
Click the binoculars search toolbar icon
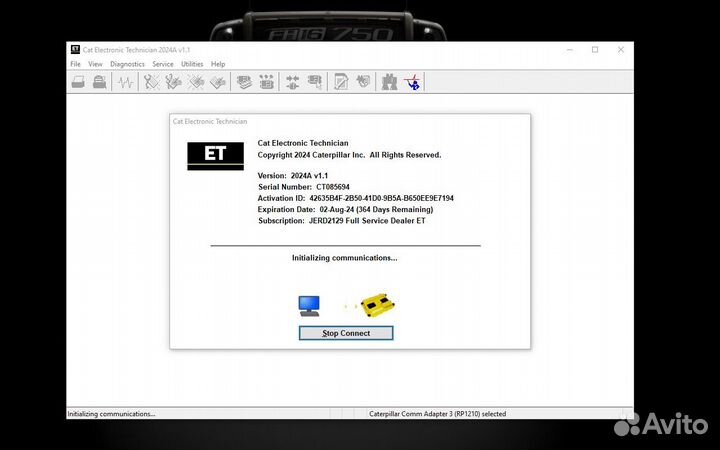click(389, 82)
